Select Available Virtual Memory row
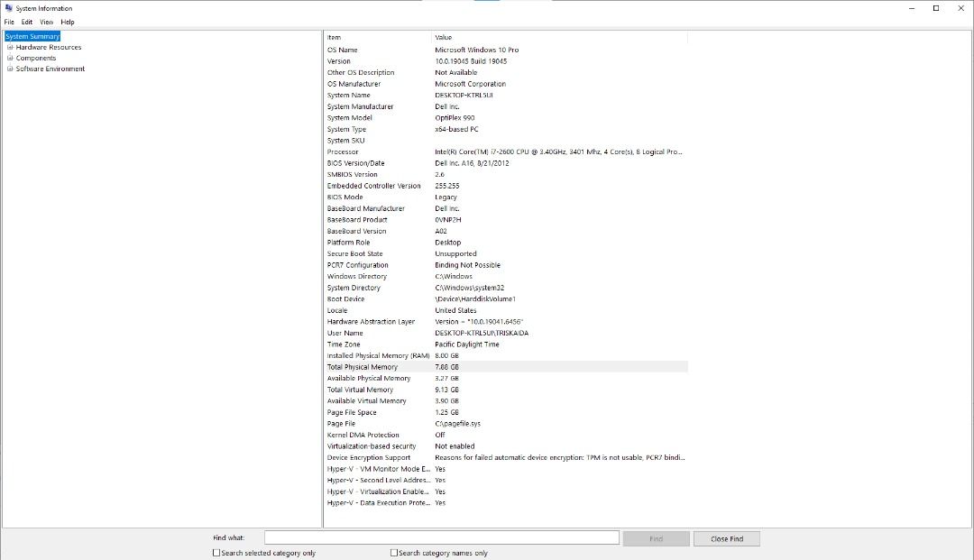974x560 pixels. [506, 401]
